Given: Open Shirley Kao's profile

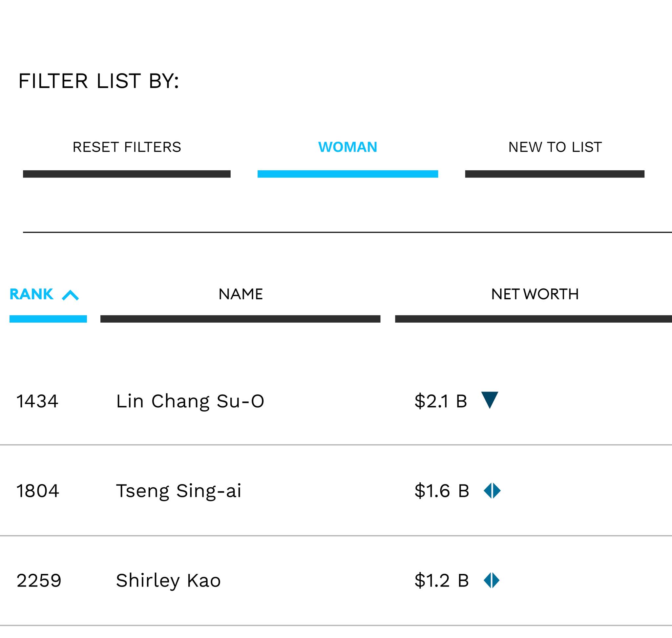Looking at the screenshot, I should 168,581.
